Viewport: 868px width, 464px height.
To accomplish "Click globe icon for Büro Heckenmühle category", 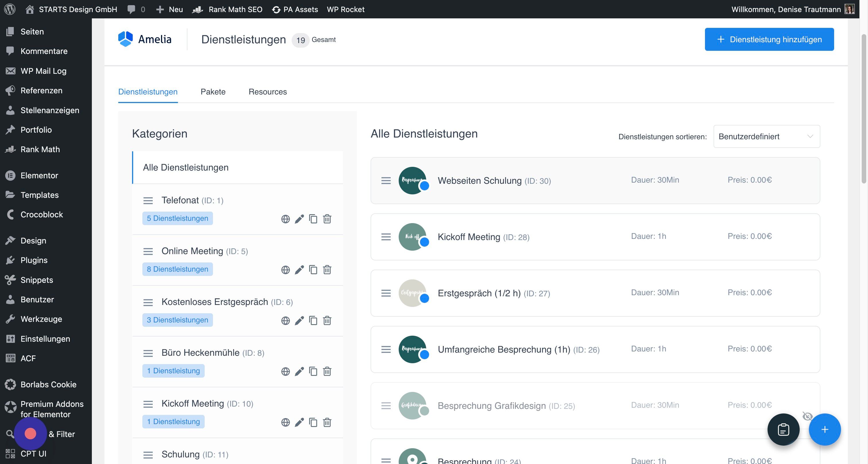I will point(285,371).
